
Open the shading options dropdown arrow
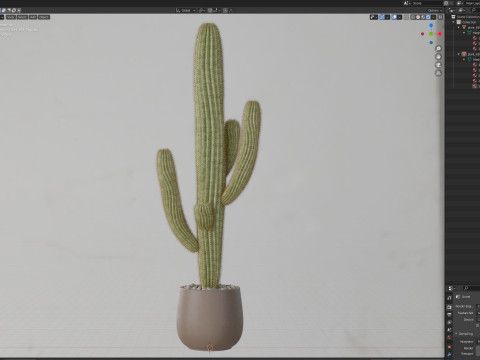(433, 17)
